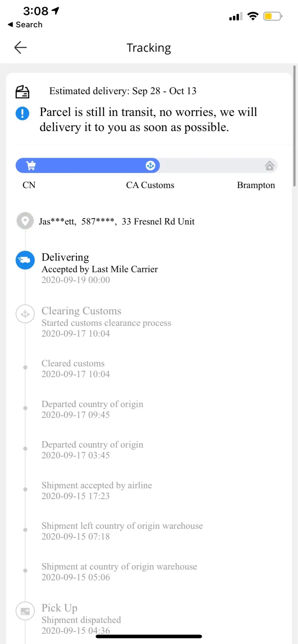Tap the 33 Fresnel Rd Unit address

click(158, 222)
